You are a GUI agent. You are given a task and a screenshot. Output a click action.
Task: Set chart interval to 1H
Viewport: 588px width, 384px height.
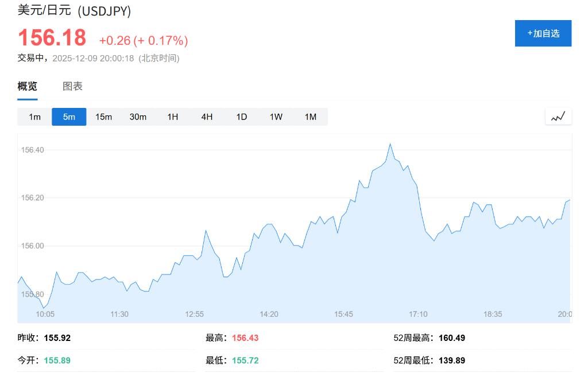(173, 117)
